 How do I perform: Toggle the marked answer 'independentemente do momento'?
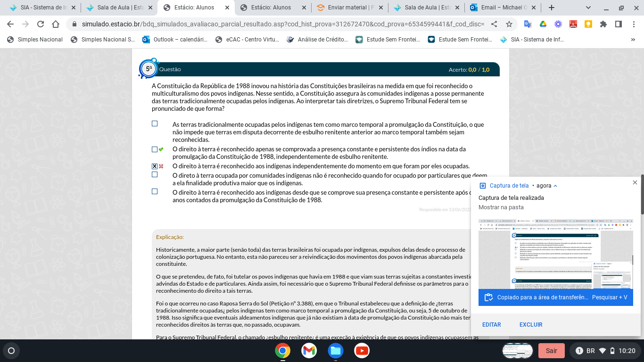coord(155,166)
